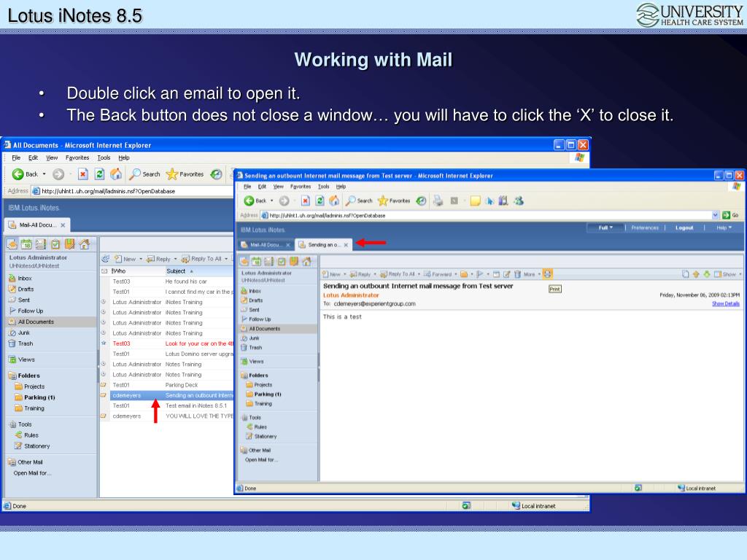Select the Mail icon in the back window's switcher bar

click(12, 244)
